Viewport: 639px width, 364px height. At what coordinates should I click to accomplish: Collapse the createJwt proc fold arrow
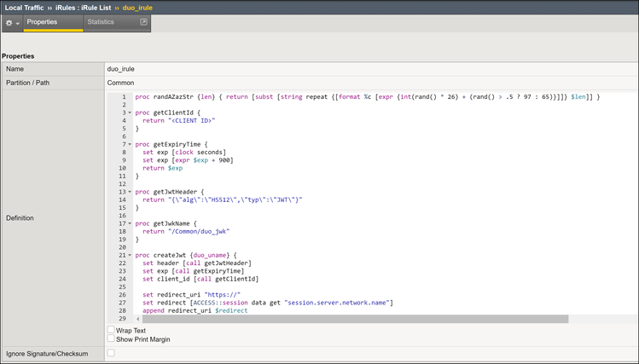pos(130,255)
